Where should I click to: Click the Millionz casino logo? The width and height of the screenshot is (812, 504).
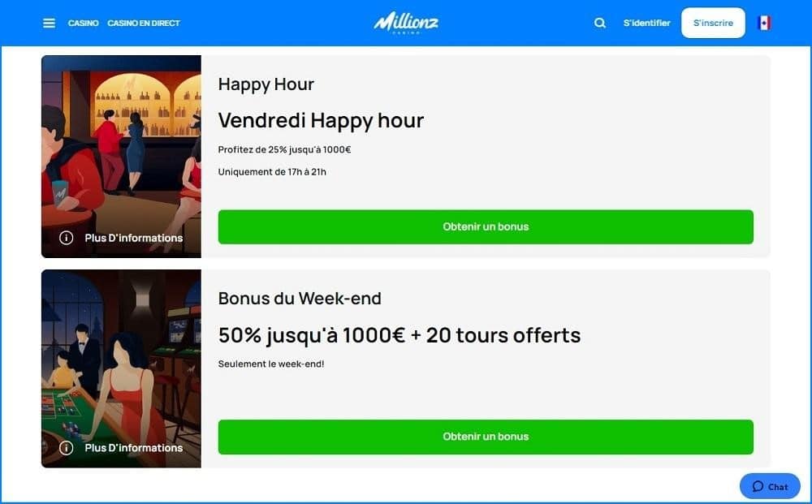(406, 23)
